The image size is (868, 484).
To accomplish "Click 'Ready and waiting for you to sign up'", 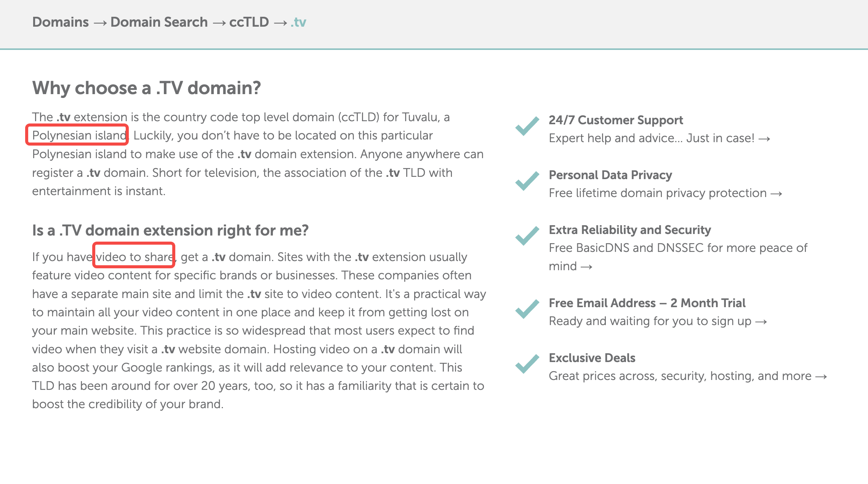I will click(x=658, y=321).
